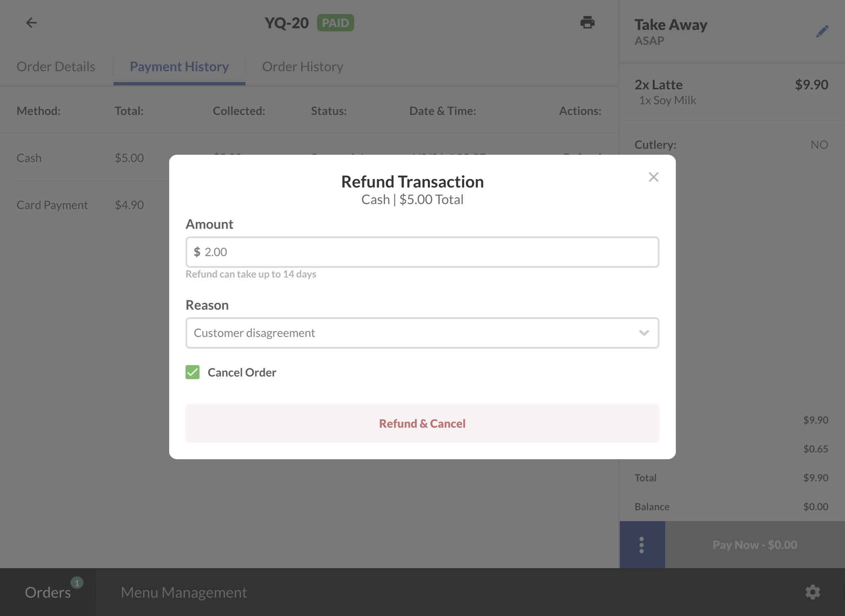
Task: Open the Customer disagreement reason selector
Action: point(413,333)
